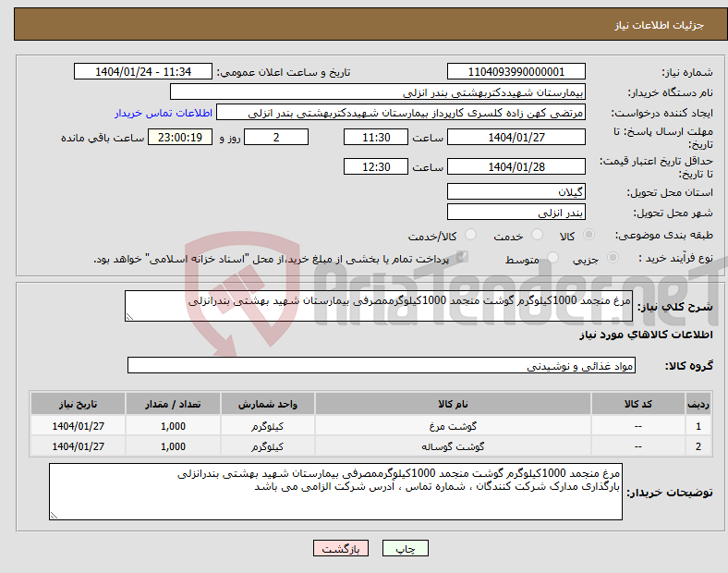Select the کالا/خدمت radio button

pyautogui.click(x=470, y=235)
